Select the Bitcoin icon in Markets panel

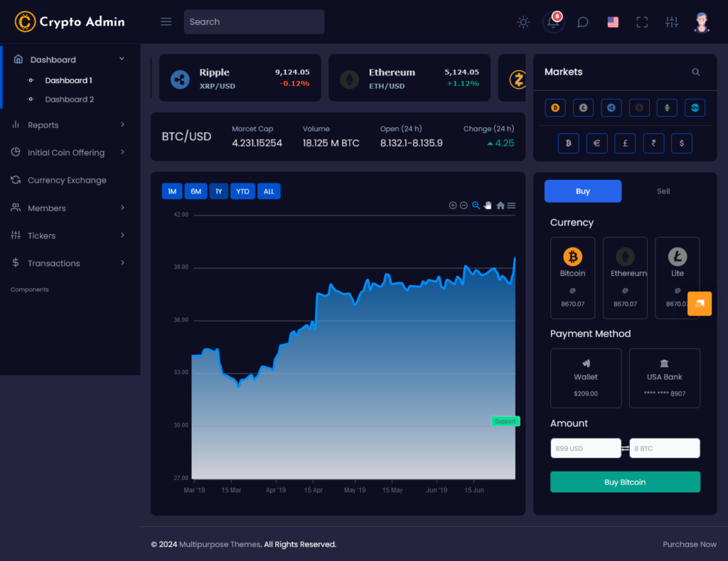click(x=555, y=107)
